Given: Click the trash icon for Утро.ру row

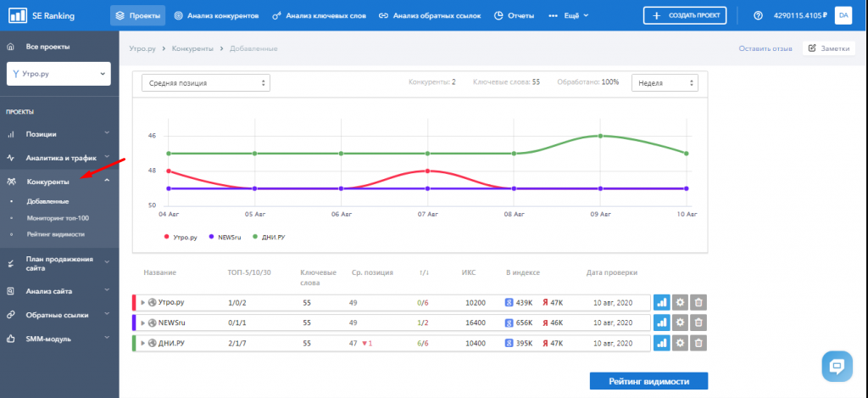Looking at the screenshot, I should click(x=698, y=302).
